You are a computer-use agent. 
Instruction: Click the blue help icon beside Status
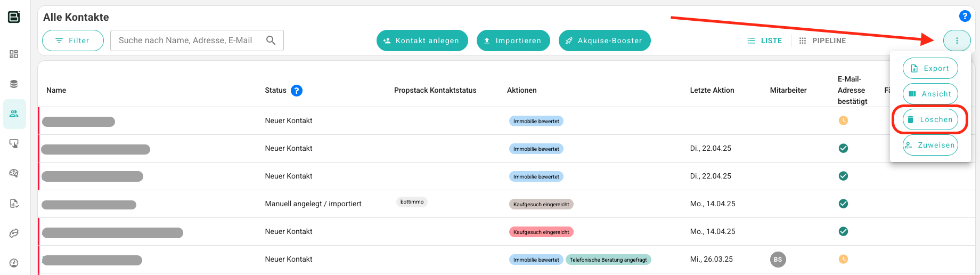pos(297,91)
